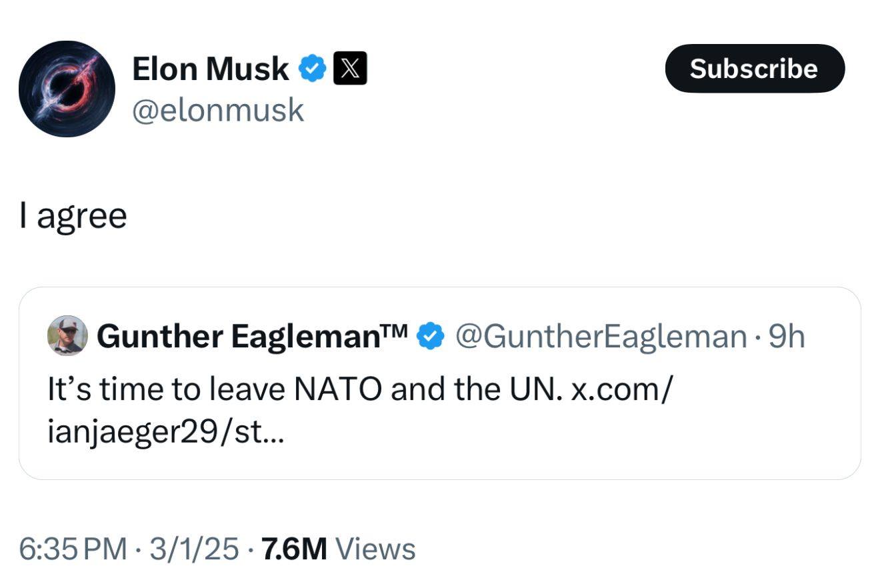Click the @GuntherEagleman handle
The height and width of the screenshot is (588, 880).
[x=601, y=336]
